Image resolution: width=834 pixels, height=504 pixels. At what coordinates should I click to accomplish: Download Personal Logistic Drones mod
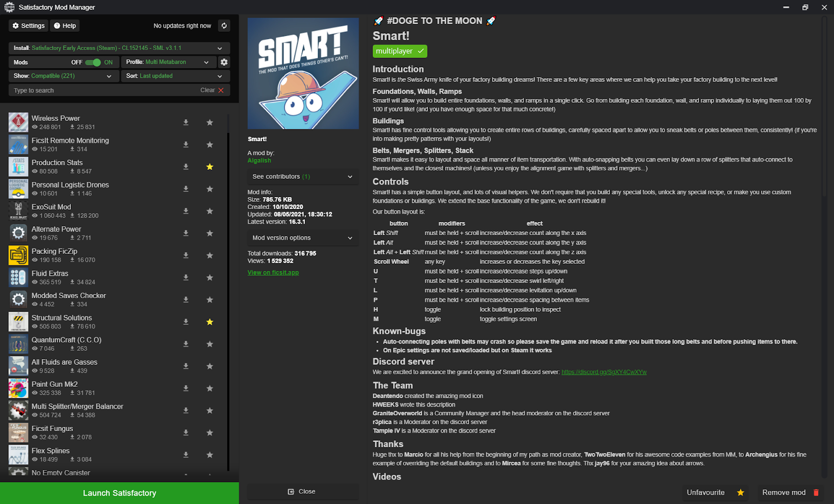click(x=186, y=189)
